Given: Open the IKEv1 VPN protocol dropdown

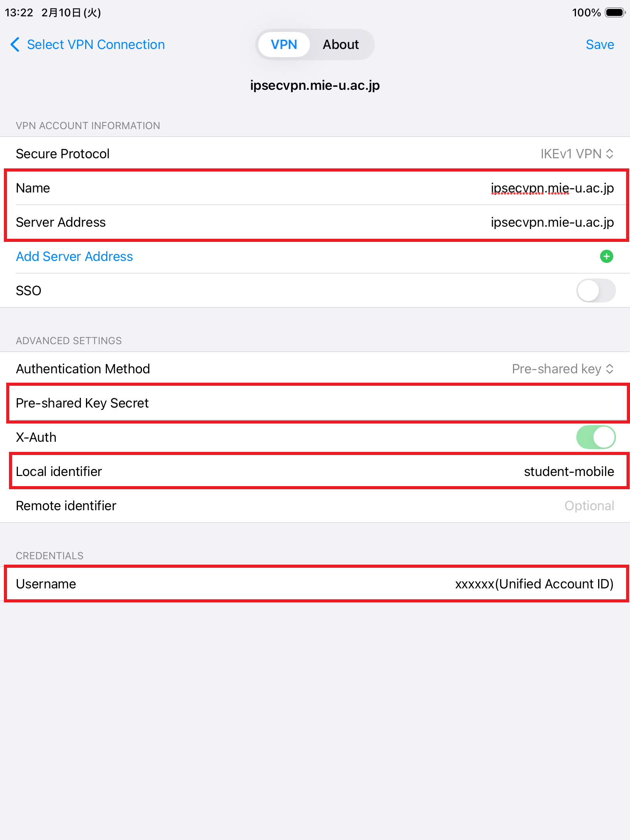Looking at the screenshot, I should tap(571, 154).
